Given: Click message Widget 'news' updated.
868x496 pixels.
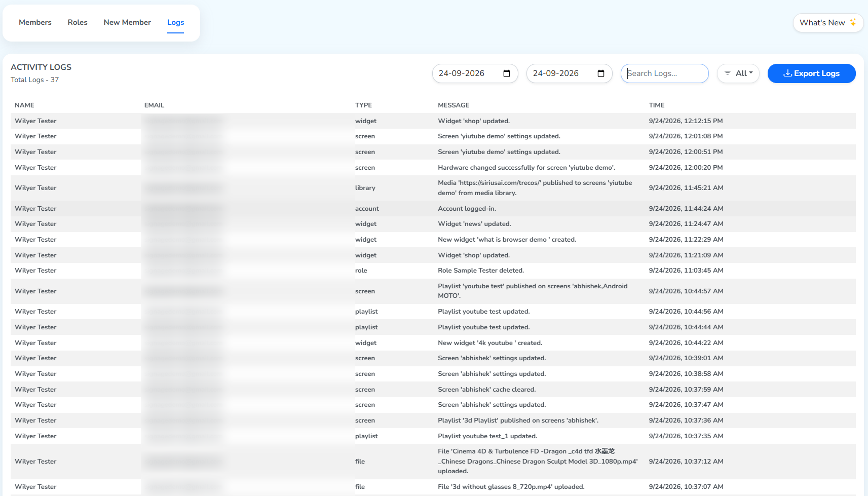Looking at the screenshot, I should 474,224.
